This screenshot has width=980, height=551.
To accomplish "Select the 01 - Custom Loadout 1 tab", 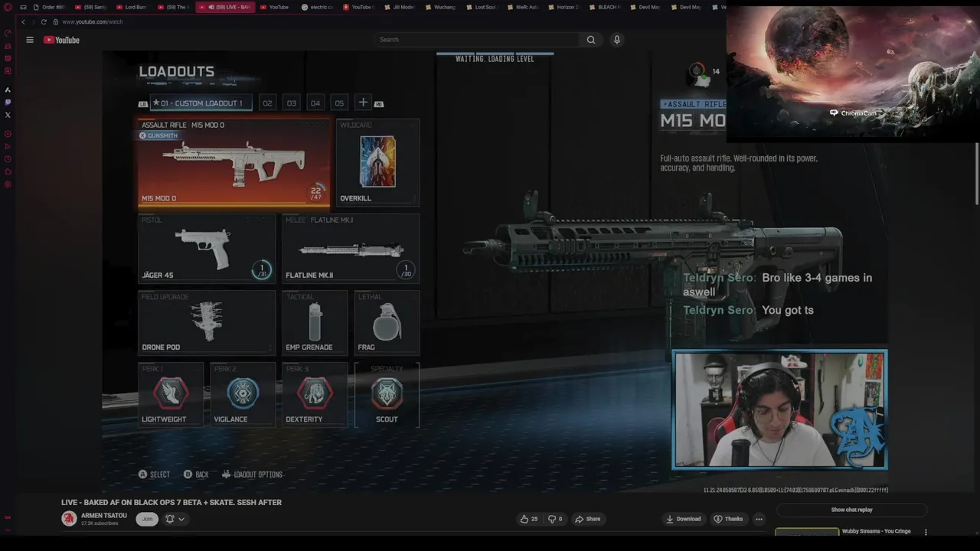I will [x=201, y=103].
